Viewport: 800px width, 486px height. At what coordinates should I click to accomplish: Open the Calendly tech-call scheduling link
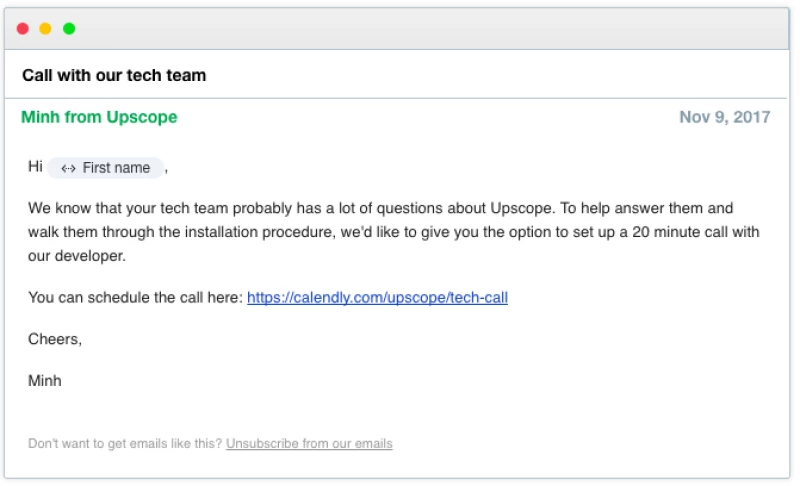[x=377, y=297]
